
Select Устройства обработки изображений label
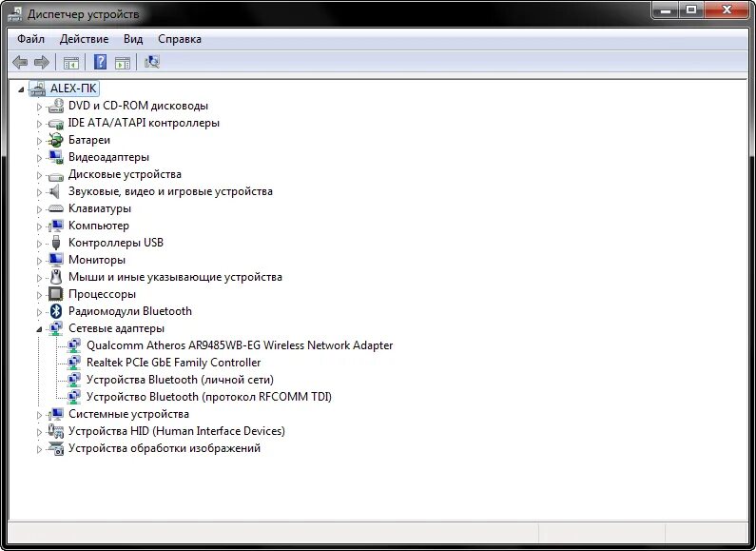coord(165,448)
